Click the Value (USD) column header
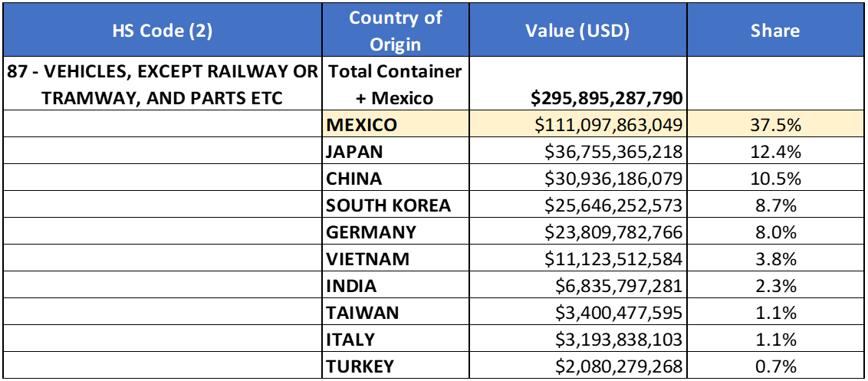Viewport: 868px width, 381px height. coord(577,31)
